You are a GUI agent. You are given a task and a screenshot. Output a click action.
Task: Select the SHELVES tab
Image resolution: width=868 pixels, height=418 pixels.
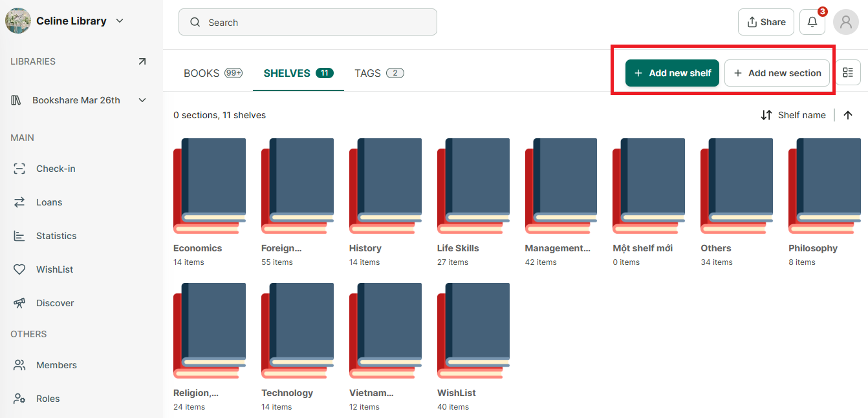click(x=298, y=73)
